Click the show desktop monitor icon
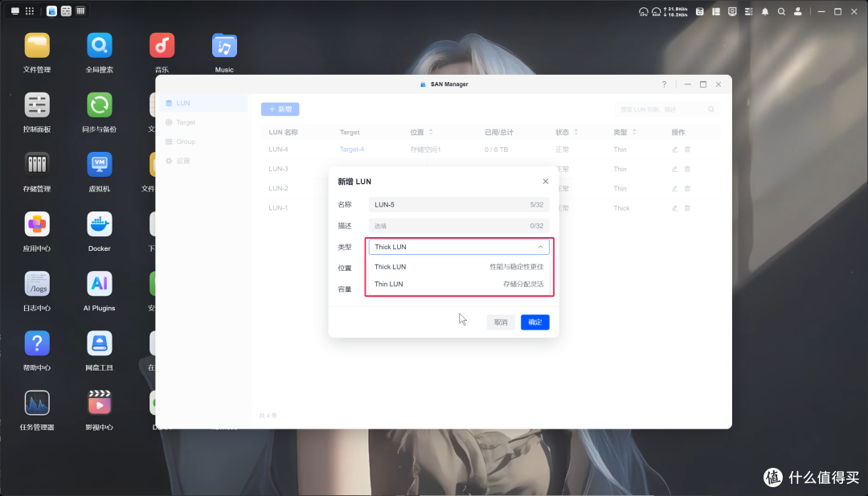This screenshot has height=496, width=868. [15, 11]
